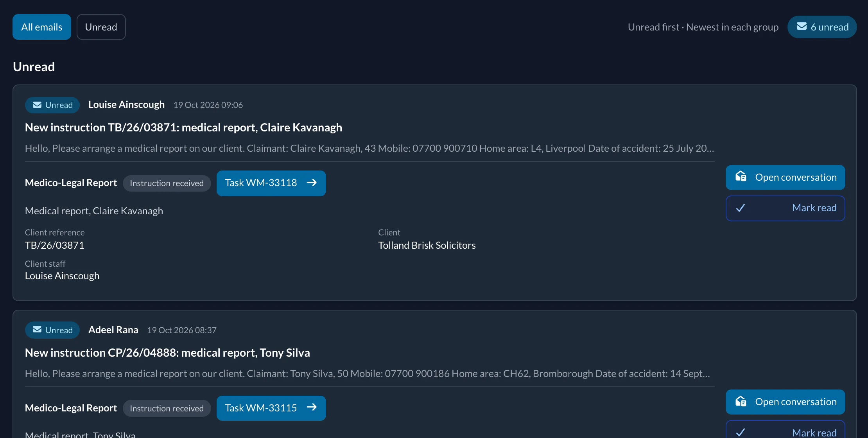Open the email subject New instruction CP/26/04888

point(167,353)
